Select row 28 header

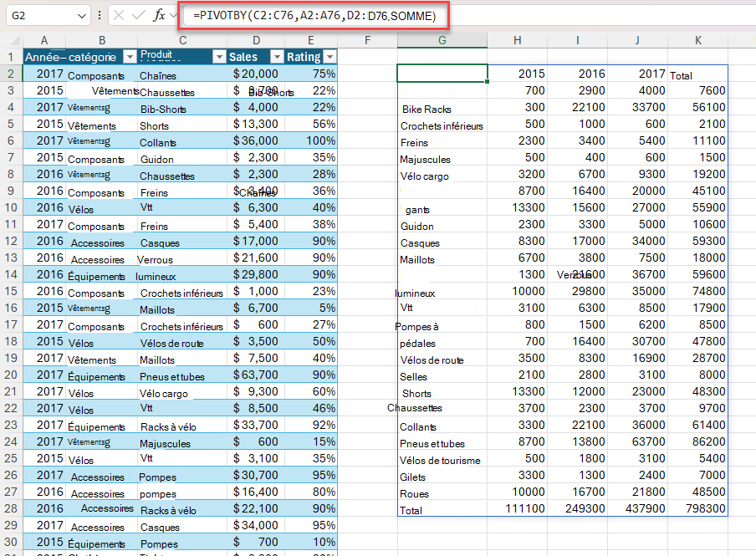pyautogui.click(x=11, y=508)
